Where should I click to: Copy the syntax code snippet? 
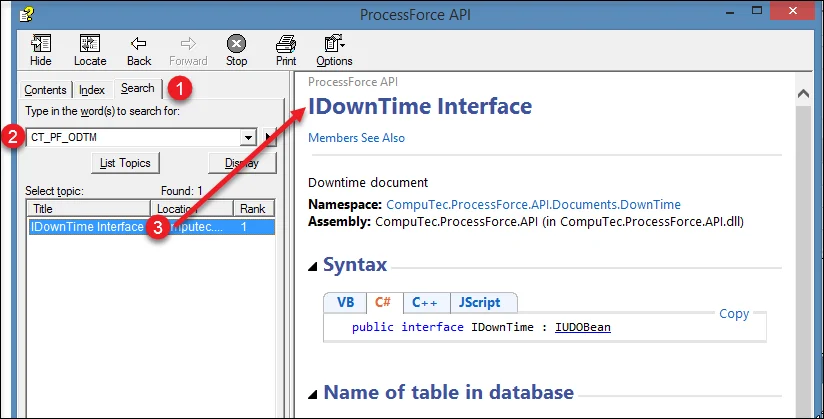click(x=734, y=314)
